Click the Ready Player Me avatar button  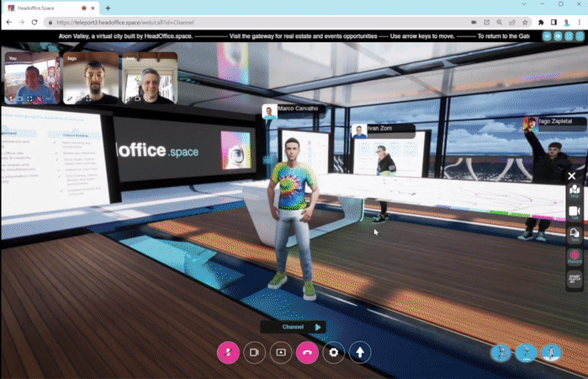[575, 280]
